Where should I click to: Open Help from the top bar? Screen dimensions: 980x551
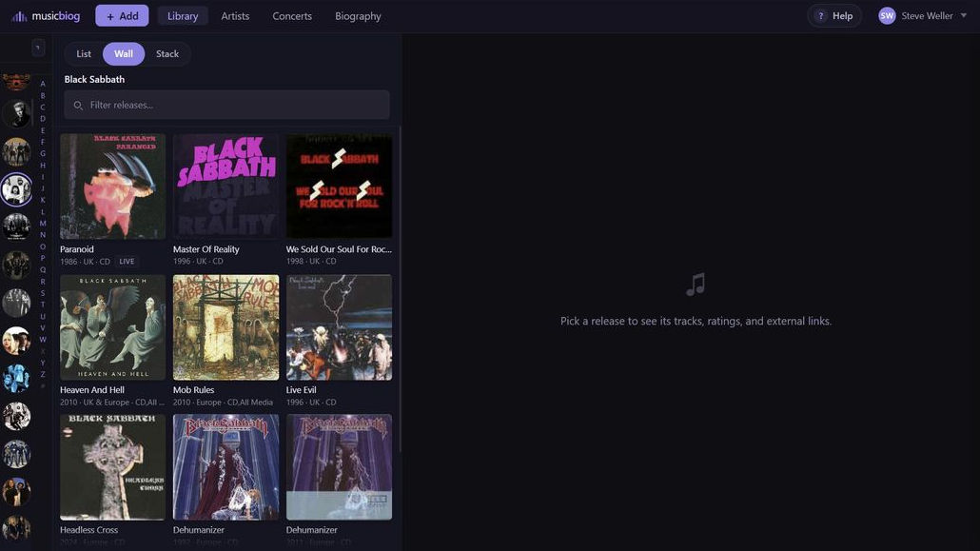tap(834, 15)
